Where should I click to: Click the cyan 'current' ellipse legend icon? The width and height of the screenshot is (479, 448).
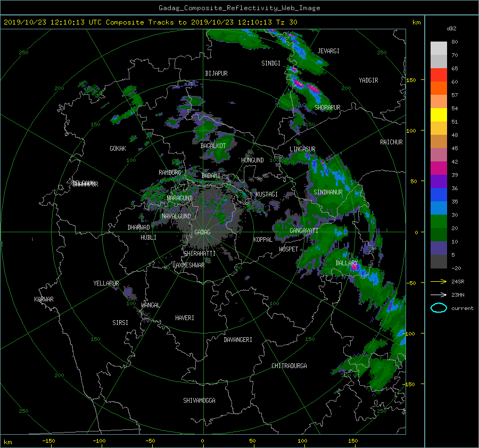coord(439,308)
